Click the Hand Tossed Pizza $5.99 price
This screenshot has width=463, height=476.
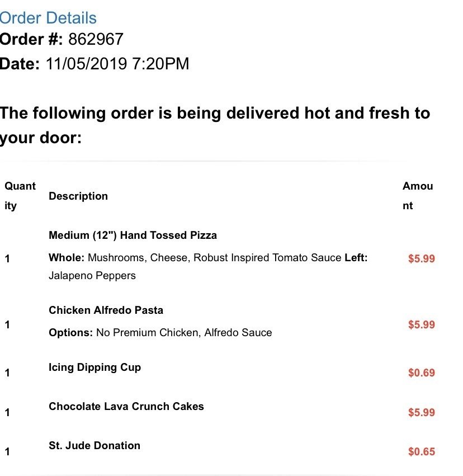click(421, 259)
